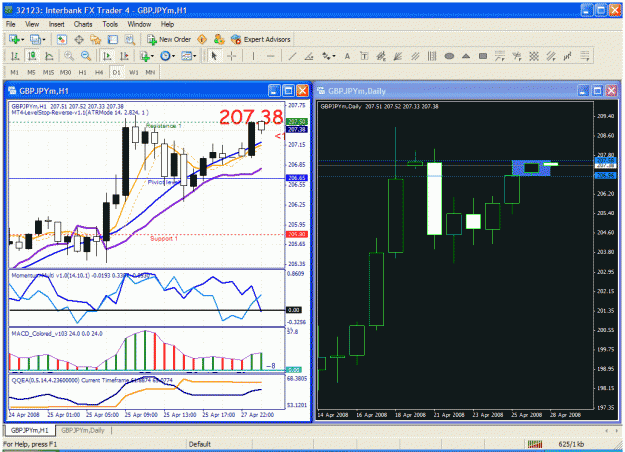The height and width of the screenshot is (452, 625).
Task: Switch to GBPJPYm,H1 chart tab
Action: [x=29, y=430]
